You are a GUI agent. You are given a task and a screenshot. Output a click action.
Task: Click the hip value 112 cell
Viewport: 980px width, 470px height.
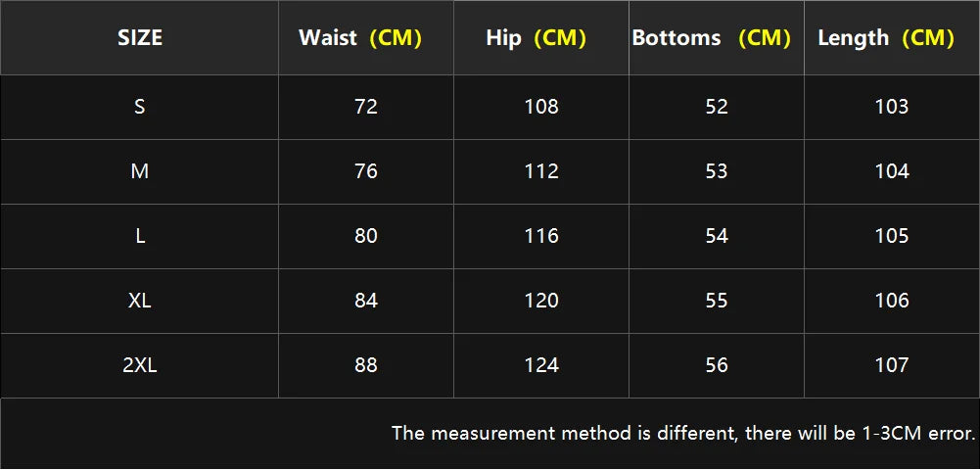(x=541, y=171)
